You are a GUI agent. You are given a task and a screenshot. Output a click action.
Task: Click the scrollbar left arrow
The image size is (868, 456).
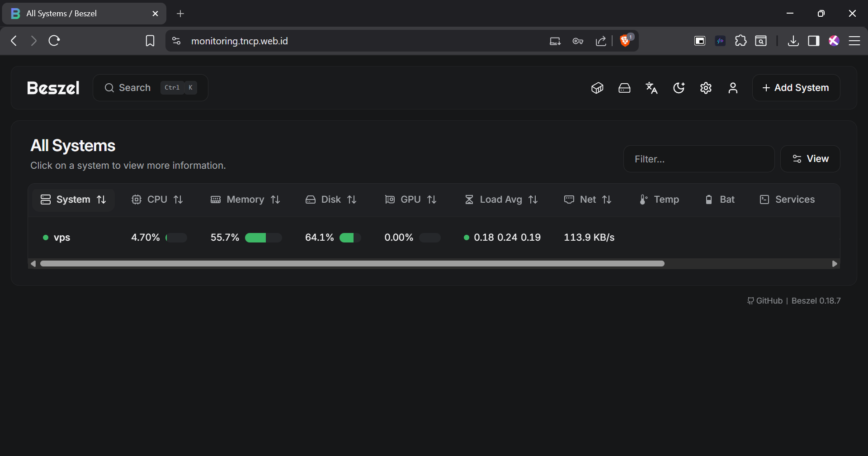tap(33, 264)
